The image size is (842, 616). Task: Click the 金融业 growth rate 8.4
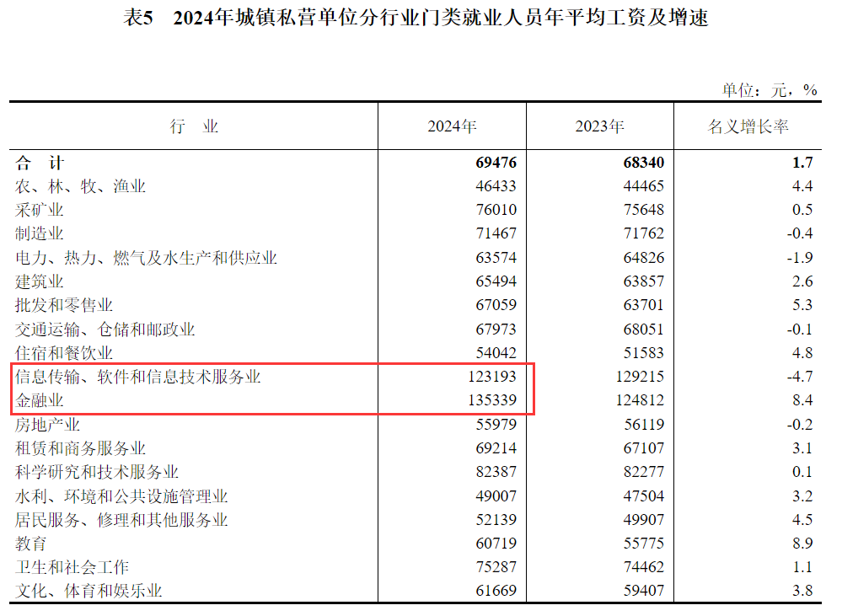[x=802, y=400]
